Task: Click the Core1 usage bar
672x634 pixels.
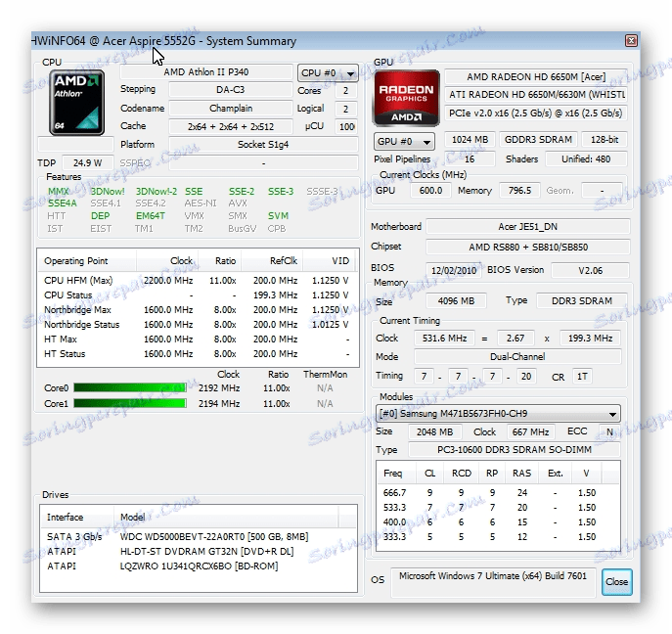Action: tap(130, 403)
